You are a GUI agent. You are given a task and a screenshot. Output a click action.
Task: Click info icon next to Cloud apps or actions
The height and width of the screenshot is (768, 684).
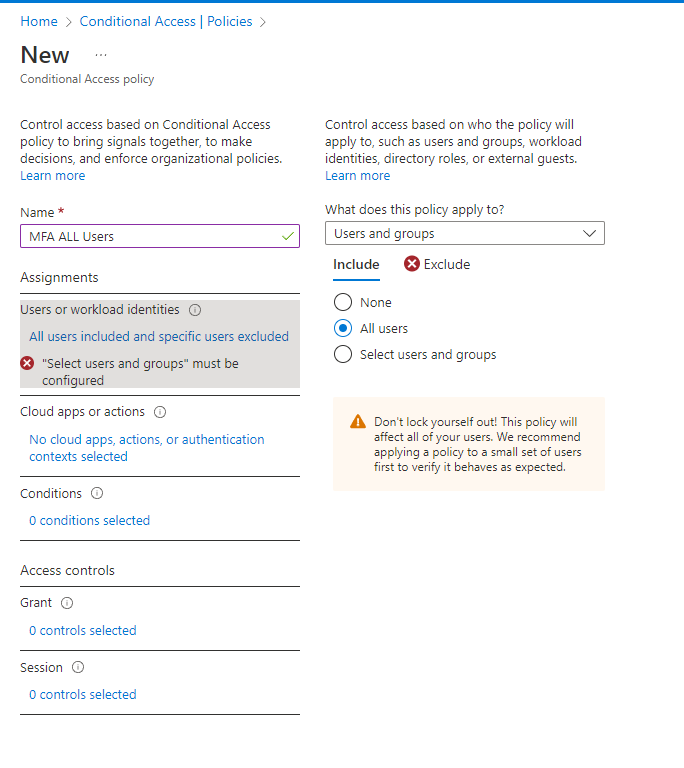(x=160, y=412)
